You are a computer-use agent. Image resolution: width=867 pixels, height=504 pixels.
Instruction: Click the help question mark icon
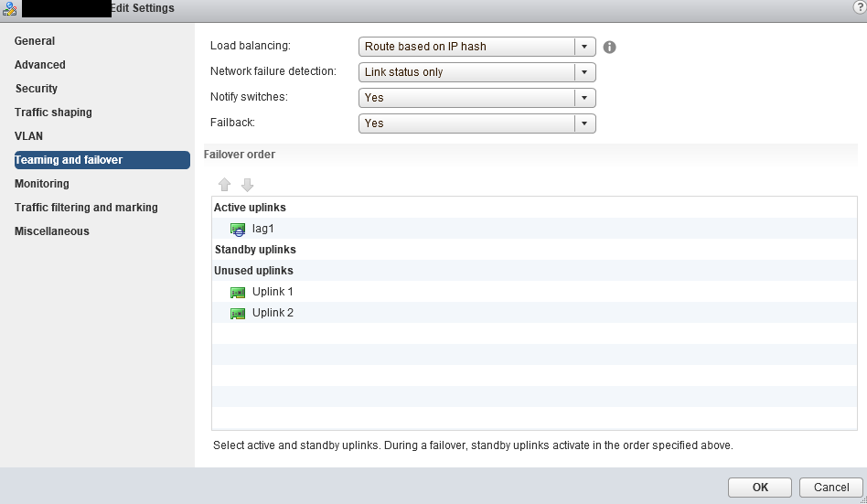(861, 7)
